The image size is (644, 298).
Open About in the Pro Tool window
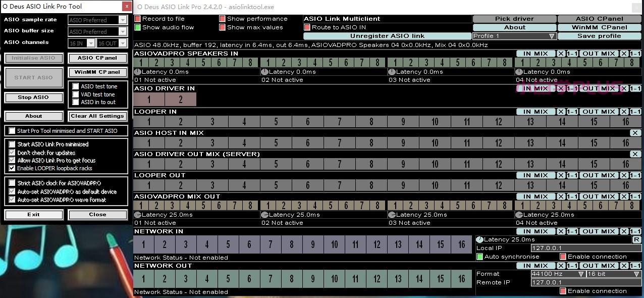click(33, 116)
